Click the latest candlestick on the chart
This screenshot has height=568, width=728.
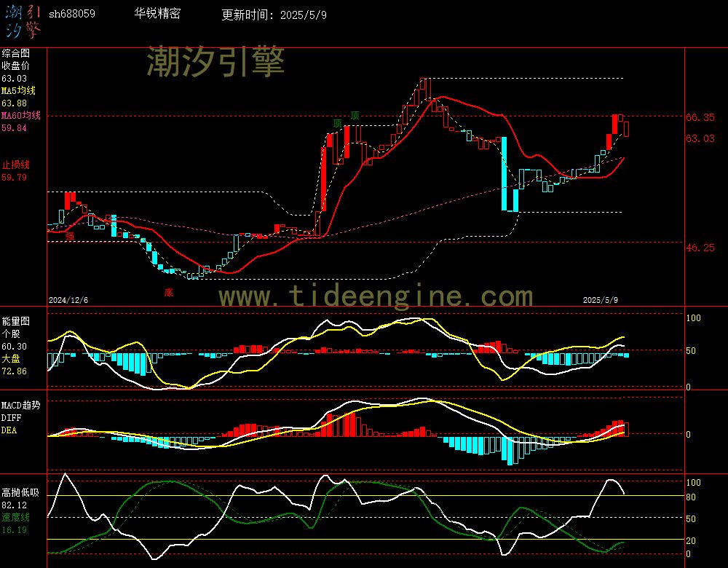tap(626, 129)
